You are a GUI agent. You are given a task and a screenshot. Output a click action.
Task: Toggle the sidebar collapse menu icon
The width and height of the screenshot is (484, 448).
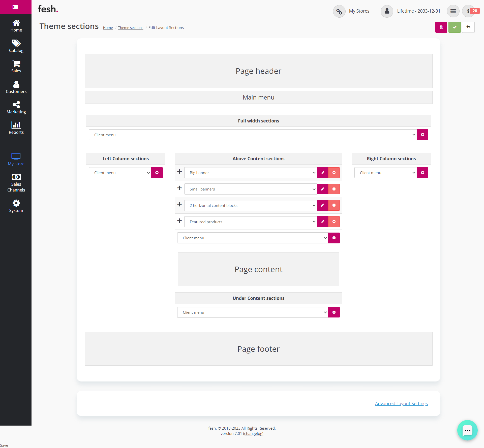tap(15, 7)
